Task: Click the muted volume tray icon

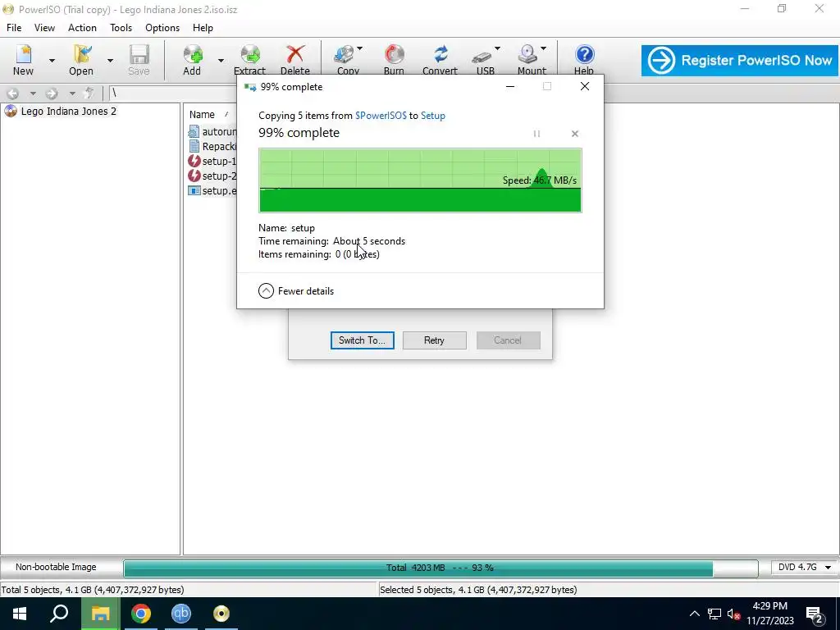Action: coord(733,614)
